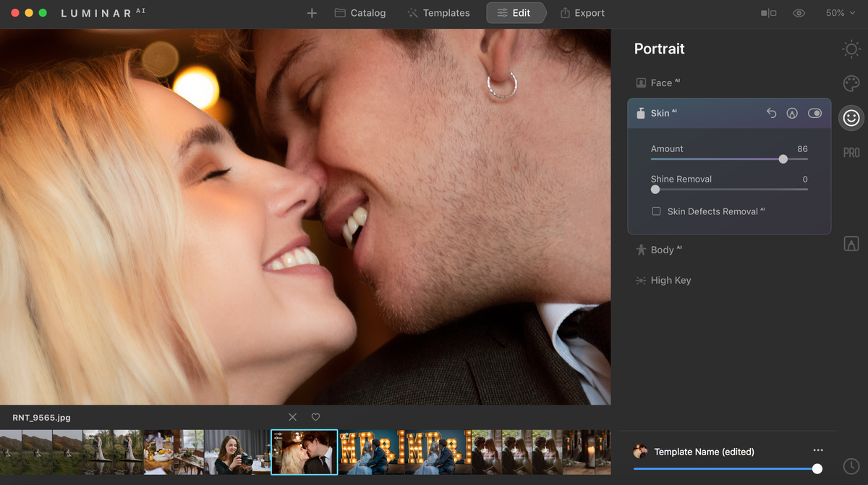The width and height of the screenshot is (868, 485).
Task: Switch to the Catalog tab
Action: (360, 13)
